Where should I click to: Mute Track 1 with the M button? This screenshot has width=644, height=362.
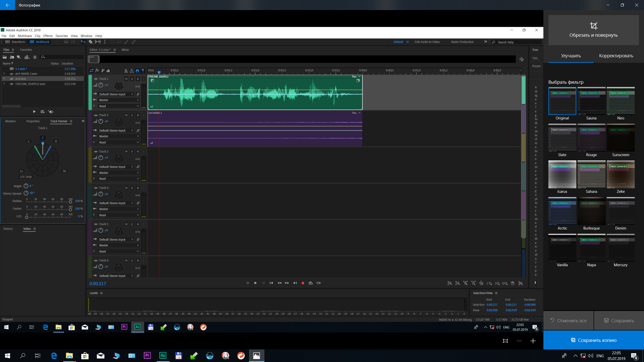(x=126, y=79)
